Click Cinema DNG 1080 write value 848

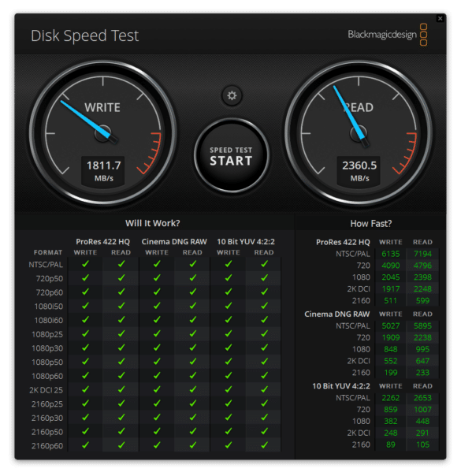point(391,349)
